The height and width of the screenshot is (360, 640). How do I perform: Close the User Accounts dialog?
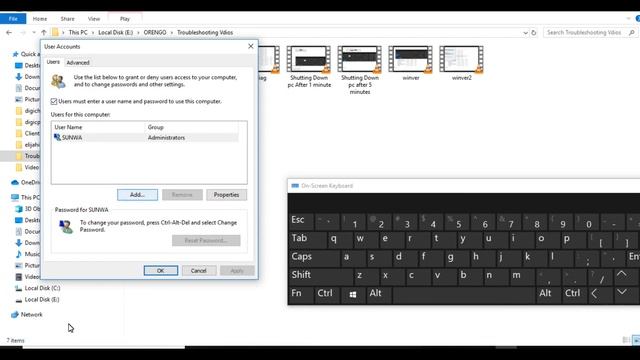251,47
